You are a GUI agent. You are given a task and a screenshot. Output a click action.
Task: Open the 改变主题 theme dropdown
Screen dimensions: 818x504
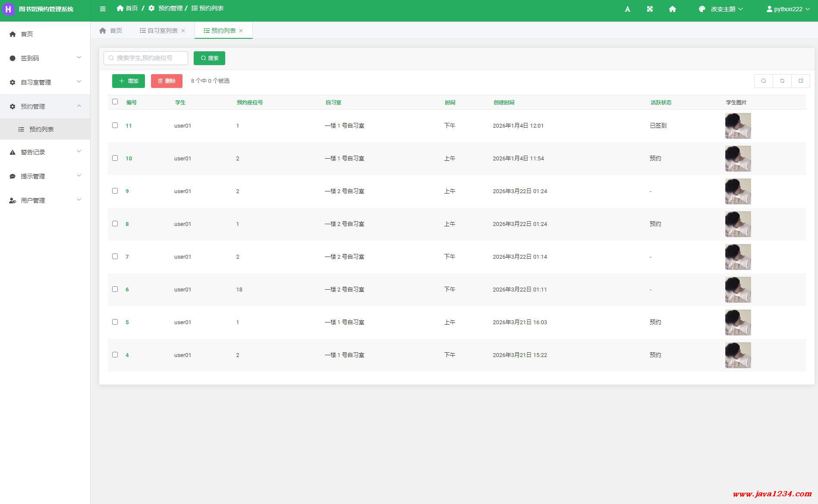[x=721, y=9]
